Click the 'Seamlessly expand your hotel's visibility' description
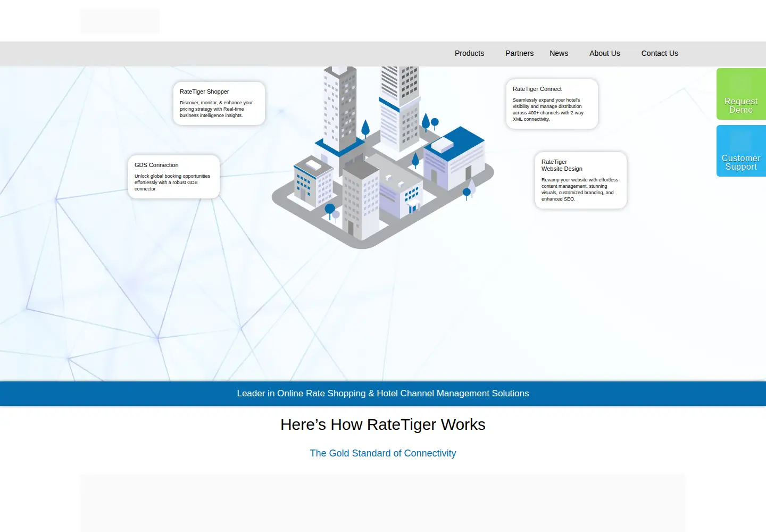The width and height of the screenshot is (766, 532). pyautogui.click(x=548, y=110)
